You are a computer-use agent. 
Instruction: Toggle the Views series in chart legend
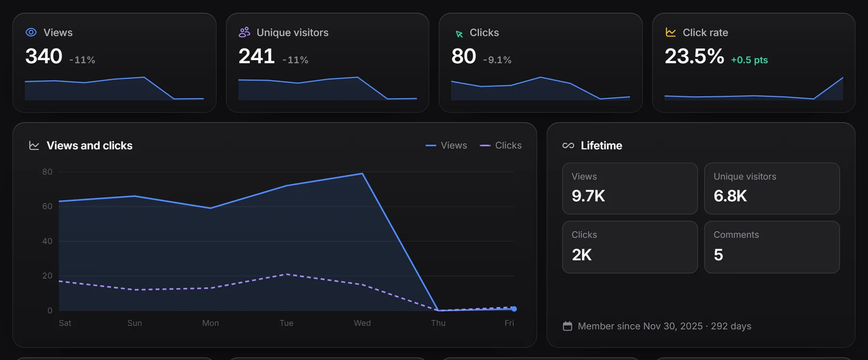tap(446, 146)
